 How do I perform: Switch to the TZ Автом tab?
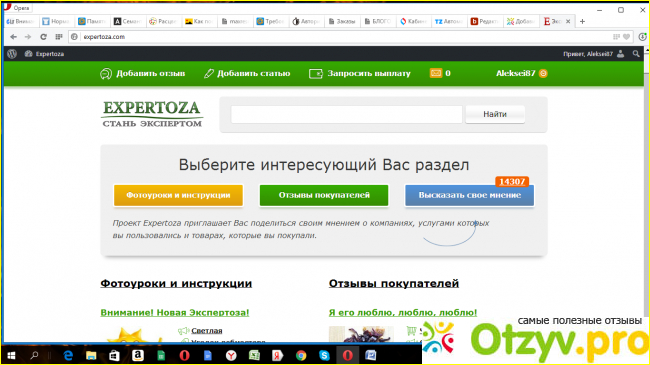(449, 21)
